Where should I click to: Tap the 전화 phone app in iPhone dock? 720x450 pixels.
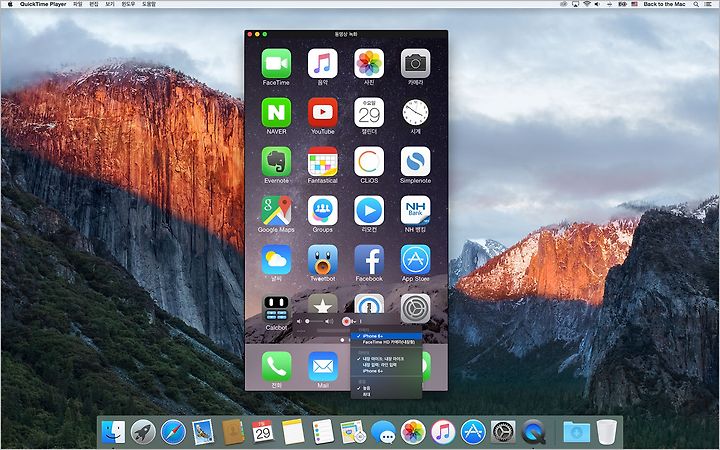[x=276, y=366]
